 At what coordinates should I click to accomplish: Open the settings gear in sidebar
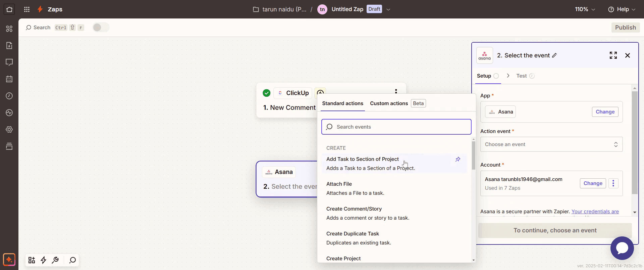[x=9, y=130]
